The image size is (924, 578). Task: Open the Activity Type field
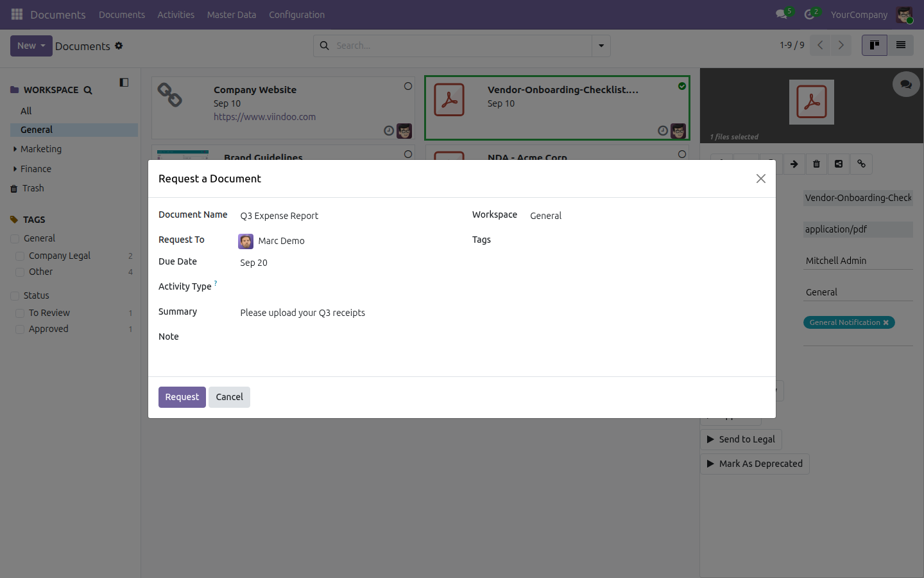tap(346, 287)
